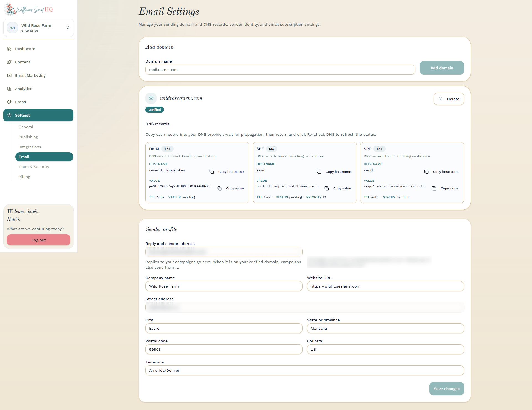
Task: Click the Analytics bar chart icon
Action: point(9,89)
